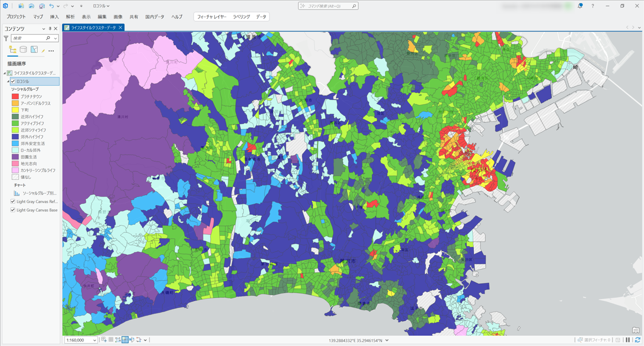Viewport: 644px width, 346px height.
Task: Click the red プラチナタウン legend swatch
Action: point(15,97)
